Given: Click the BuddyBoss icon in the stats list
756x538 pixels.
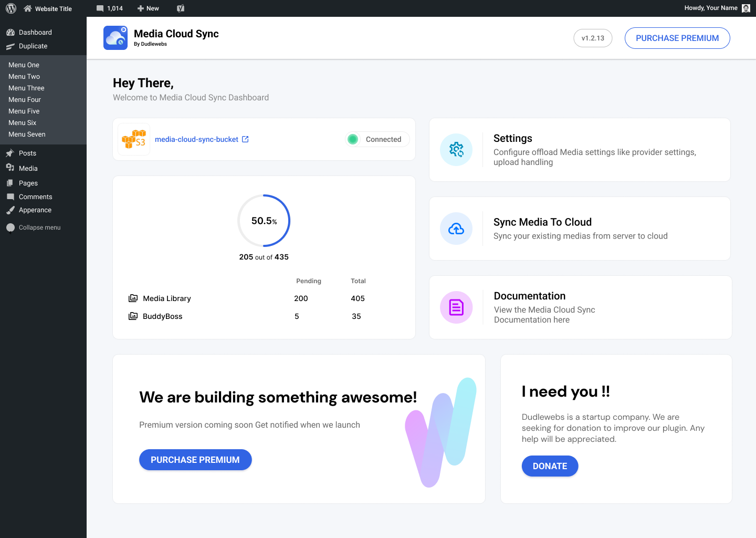Looking at the screenshot, I should click(133, 316).
